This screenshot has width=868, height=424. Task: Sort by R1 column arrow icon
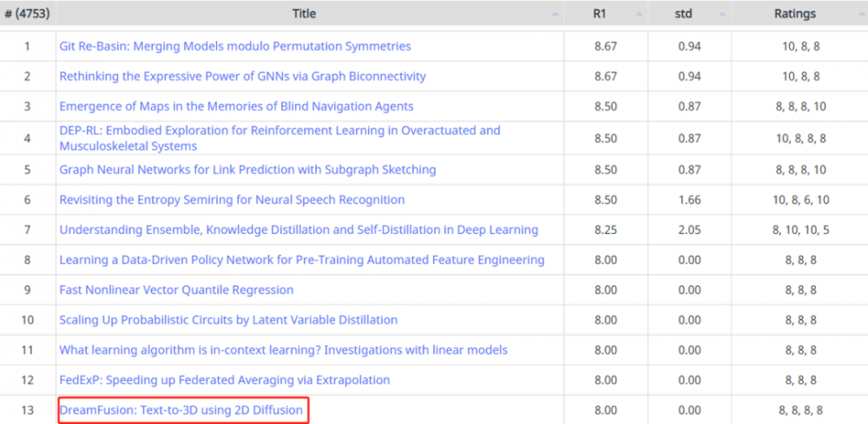coord(639,14)
